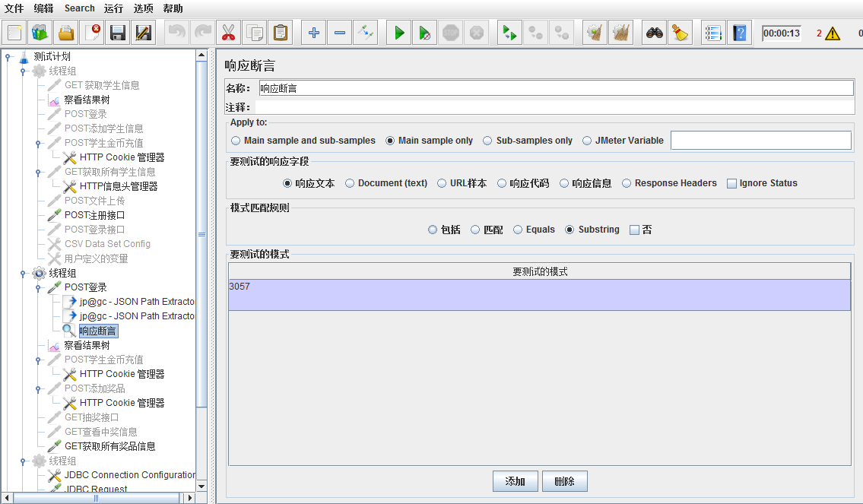Tick the 否 (Not) checkbox

click(x=634, y=230)
